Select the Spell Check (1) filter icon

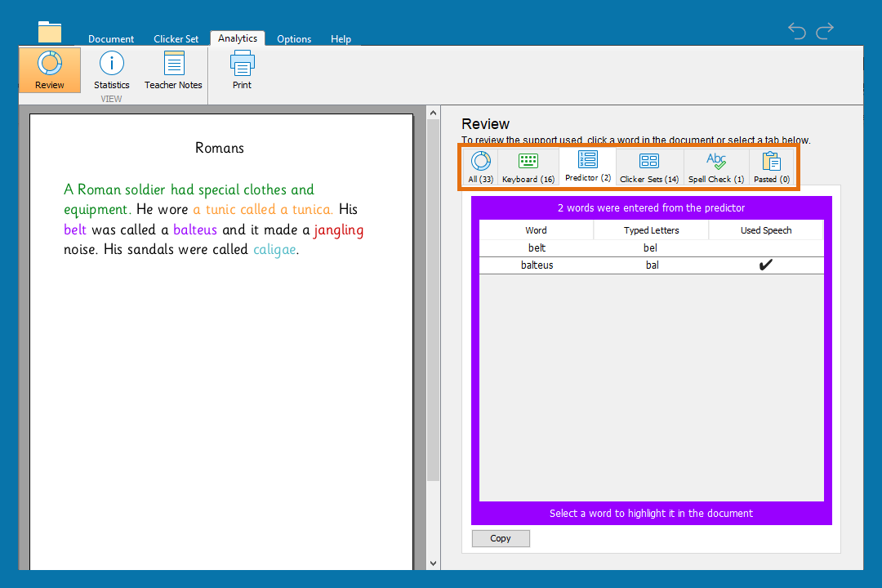[x=715, y=166]
